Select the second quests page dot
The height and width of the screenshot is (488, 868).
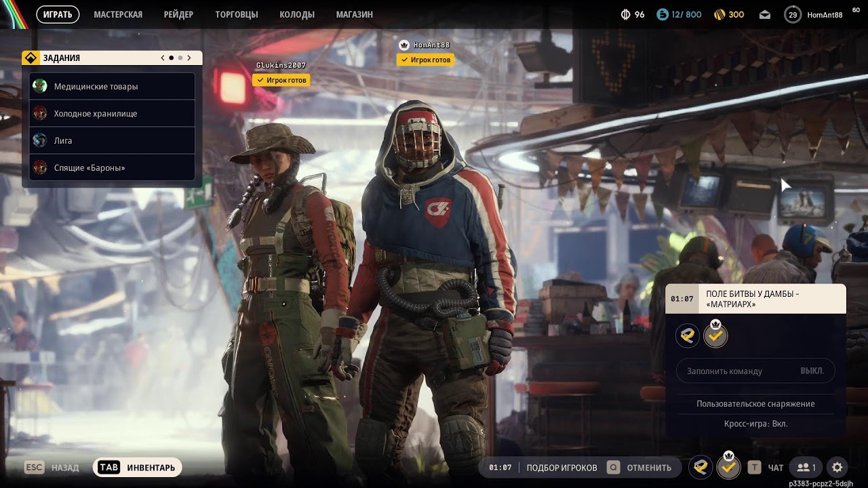180,58
